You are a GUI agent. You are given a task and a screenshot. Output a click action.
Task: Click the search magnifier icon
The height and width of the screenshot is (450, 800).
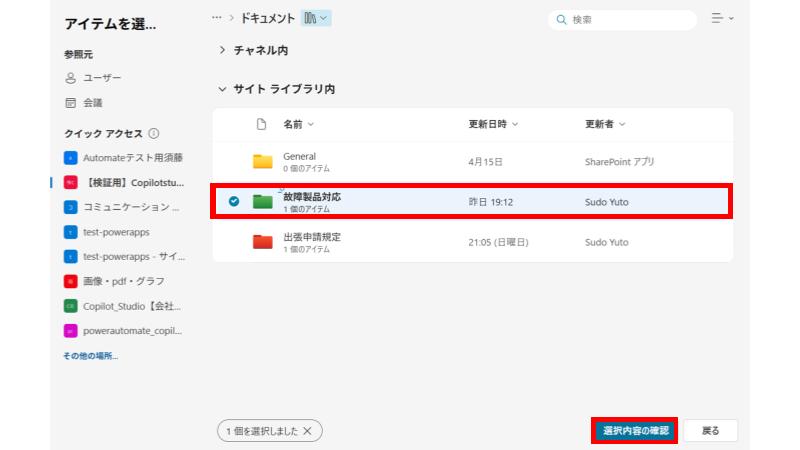point(561,19)
